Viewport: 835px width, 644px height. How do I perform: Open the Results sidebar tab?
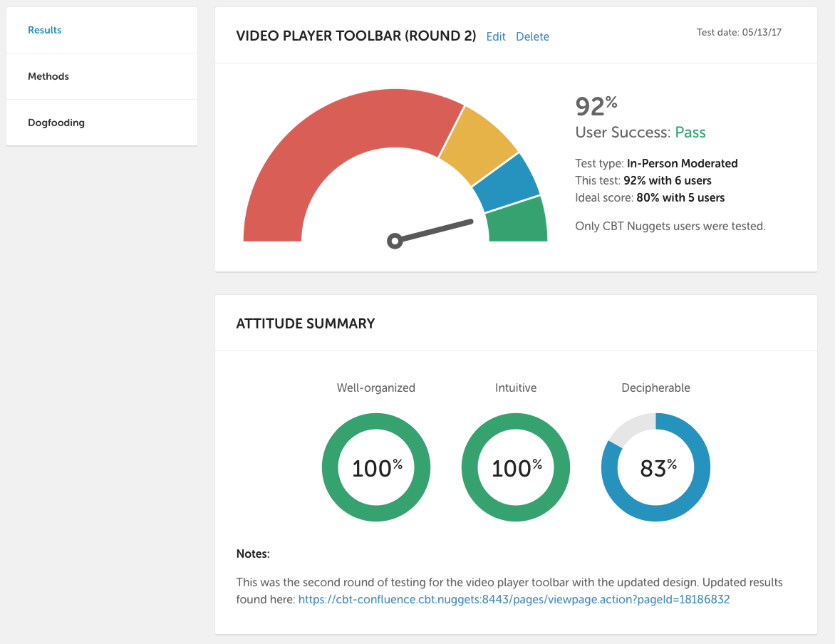tap(45, 30)
